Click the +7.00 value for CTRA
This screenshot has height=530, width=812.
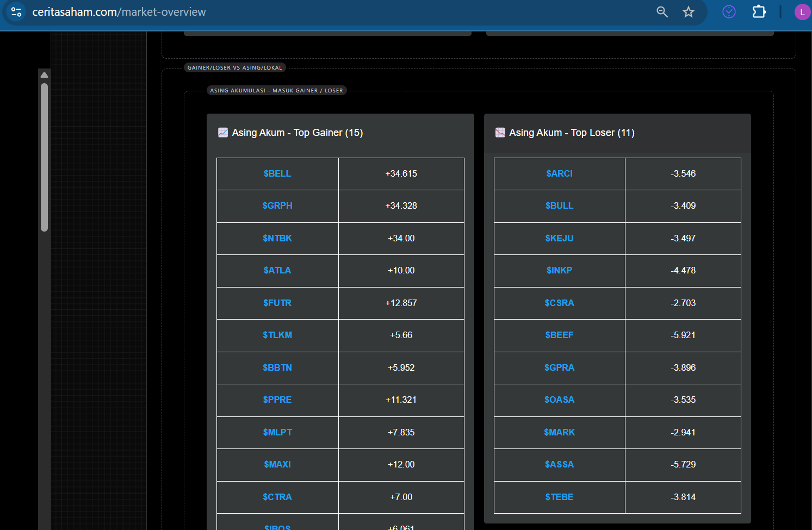(401, 497)
